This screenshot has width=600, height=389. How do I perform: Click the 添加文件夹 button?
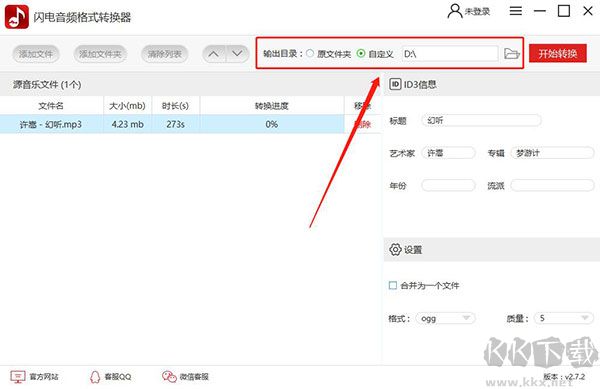pyautogui.click(x=100, y=54)
